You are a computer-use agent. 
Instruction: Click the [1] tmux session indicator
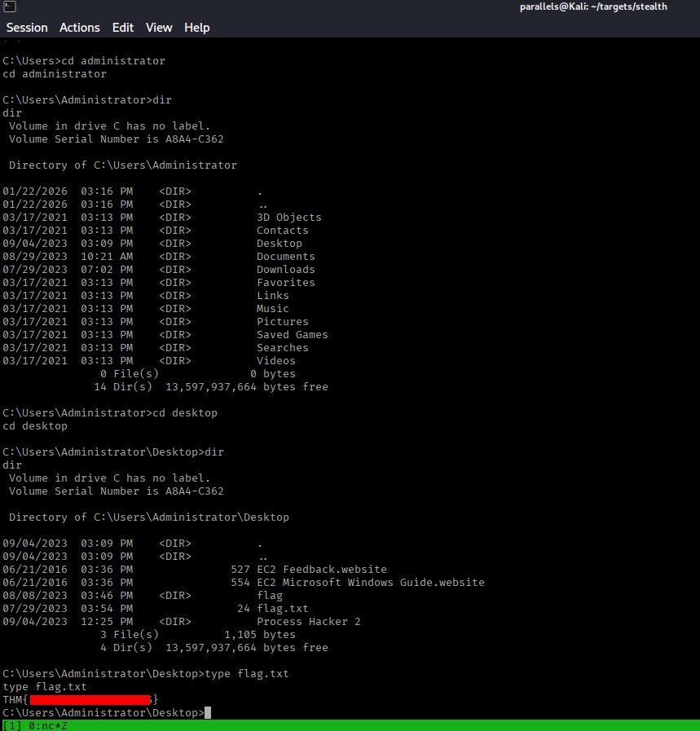click(x=12, y=725)
